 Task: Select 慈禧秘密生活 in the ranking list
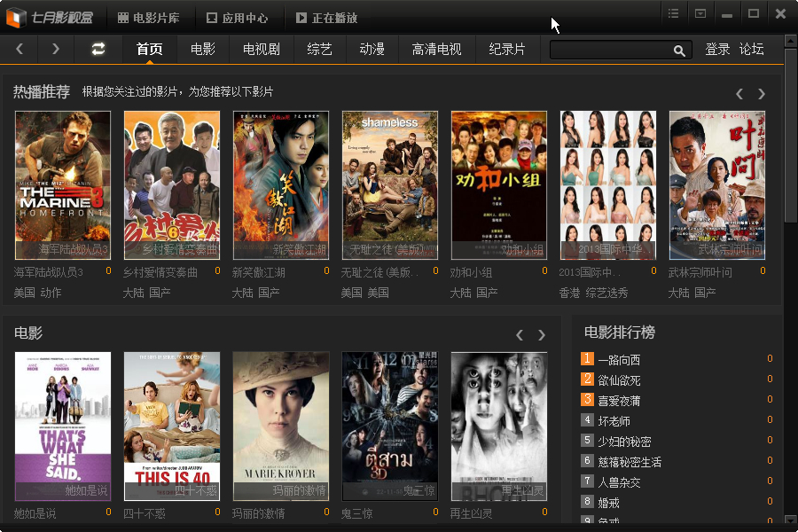(x=630, y=462)
